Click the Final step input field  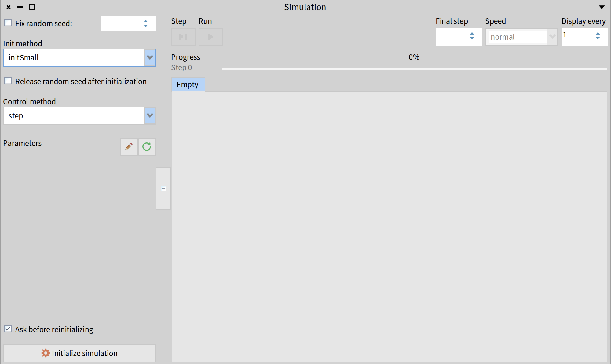452,37
